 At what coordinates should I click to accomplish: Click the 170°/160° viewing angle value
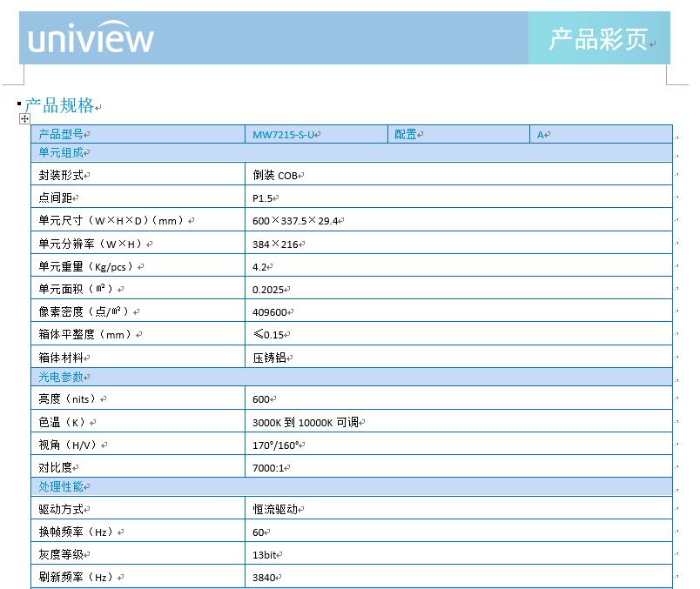[x=276, y=445]
